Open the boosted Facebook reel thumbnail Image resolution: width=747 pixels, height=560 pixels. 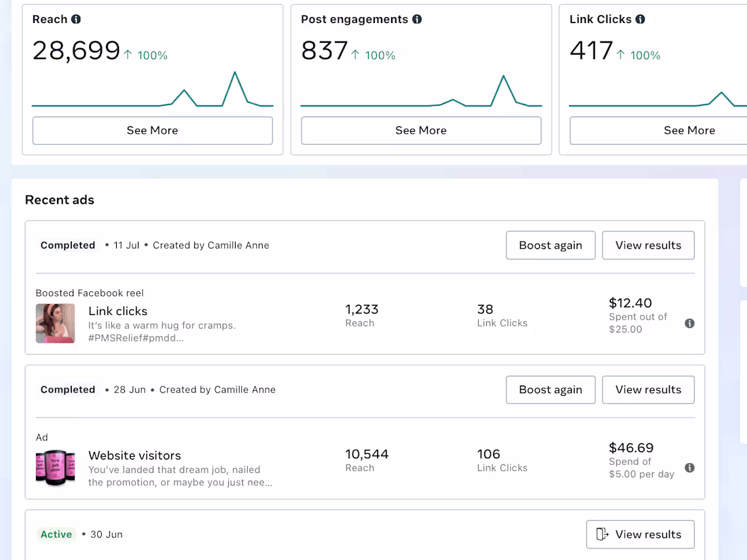pyautogui.click(x=55, y=323)
